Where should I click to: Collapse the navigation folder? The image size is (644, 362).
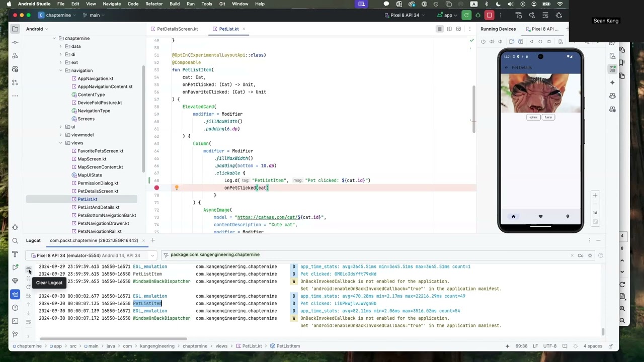[61, 70]
